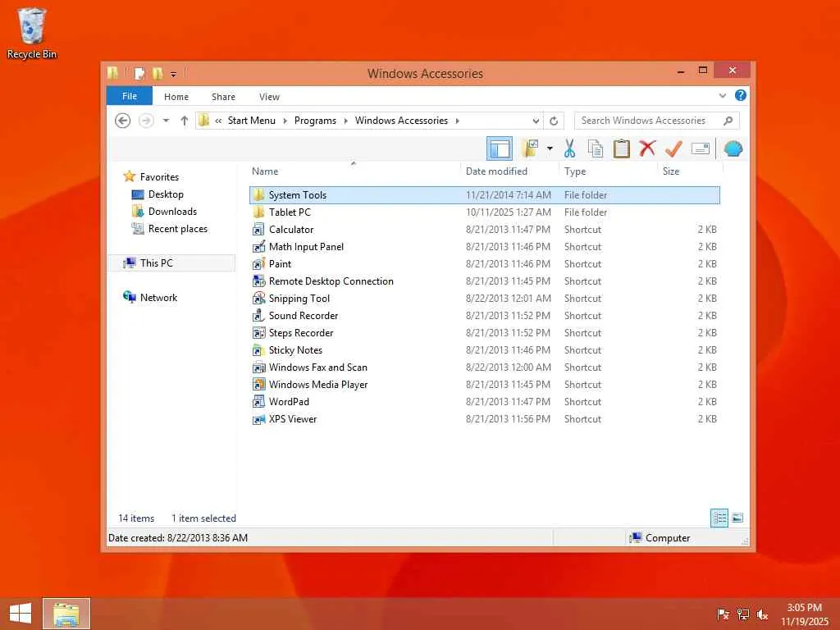Viewport: 840px width, 630px height.
Task: Click the blue Help question mark icon
Action: (x=741, y=95)
